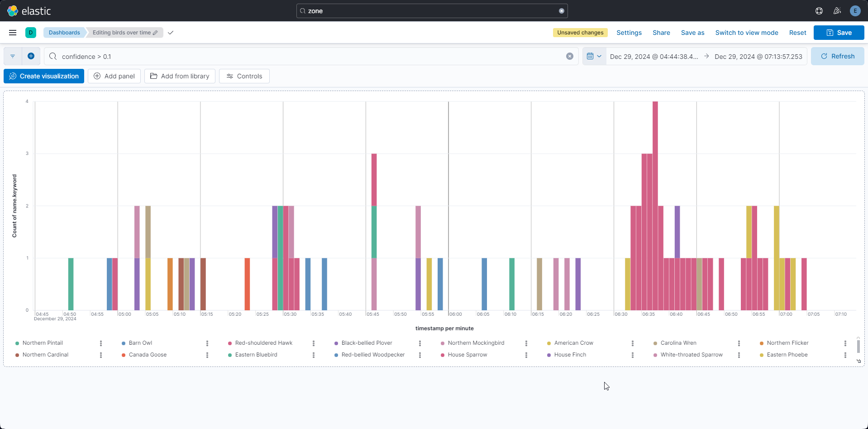Toggle Red-bellied Woodpecker legend entry
The height and width of the screenshot is (429, 868).
click(x=373, y=355)
